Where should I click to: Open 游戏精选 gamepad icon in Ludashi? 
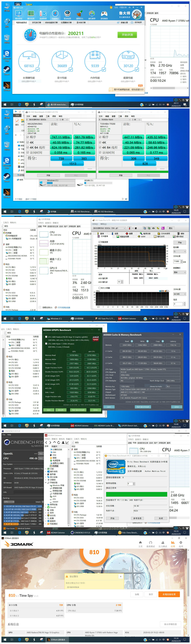pyautogui.click(x=104, y=15)
